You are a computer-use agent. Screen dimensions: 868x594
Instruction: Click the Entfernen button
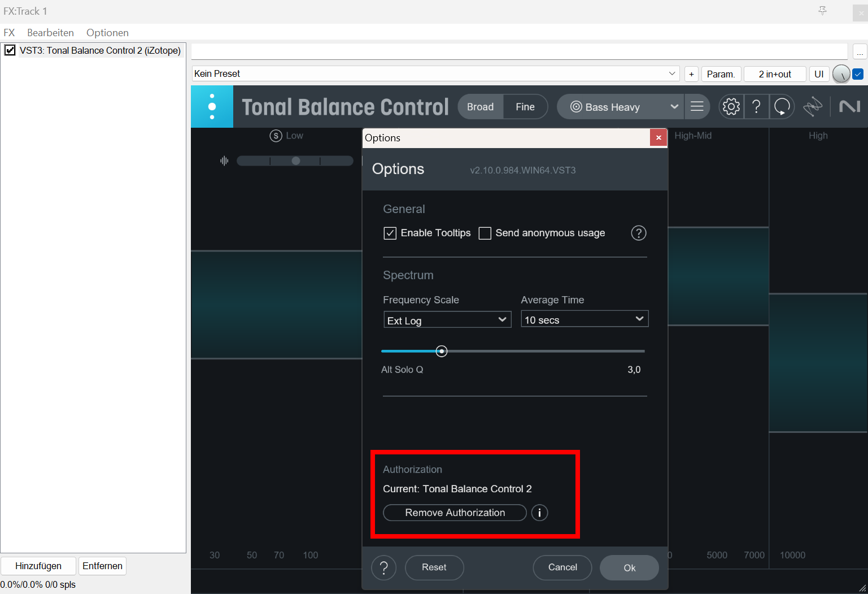pos(102,566)
